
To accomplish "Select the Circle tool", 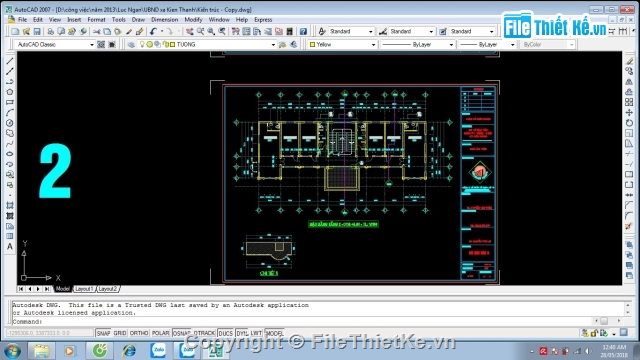I will tap(10, 123).
